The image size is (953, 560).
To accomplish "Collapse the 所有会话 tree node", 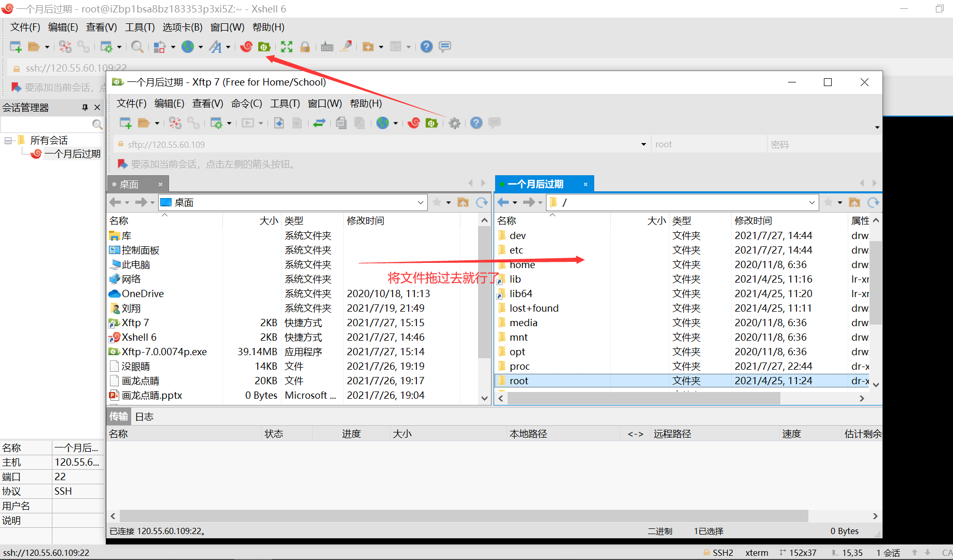I will click(8, 141).
